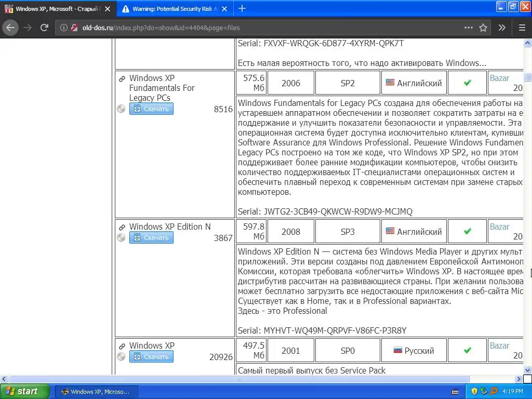This screenshot has width=532, height=399.
Task: Open Bazar link in Fundamentals row
Action: (x=499, y=78)
